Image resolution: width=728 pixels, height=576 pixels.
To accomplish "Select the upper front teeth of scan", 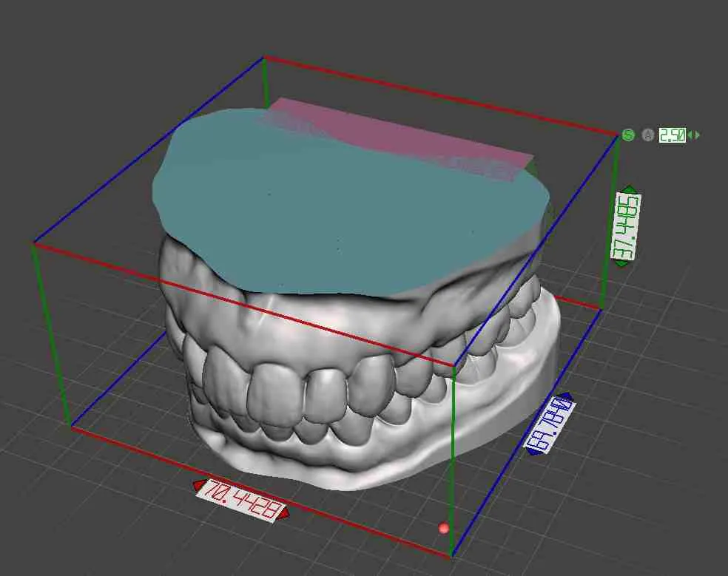I will tap(297, 390).
